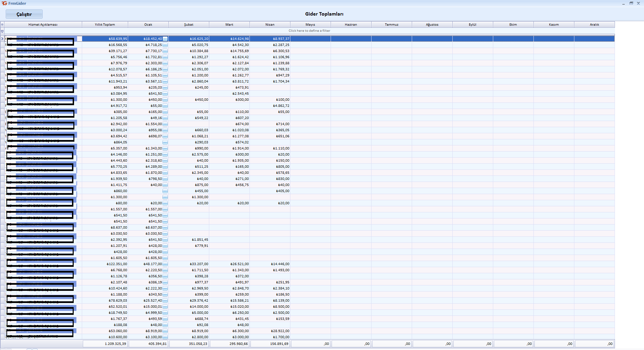Click the Çalıştır button
Image resolution: width=644 pixels, height=350 pixels.
pos(24,14)
